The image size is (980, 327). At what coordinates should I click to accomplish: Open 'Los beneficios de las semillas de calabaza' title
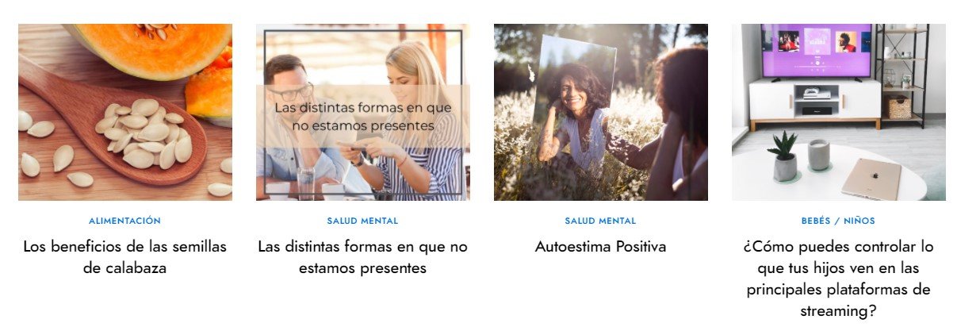pos(125,257)
